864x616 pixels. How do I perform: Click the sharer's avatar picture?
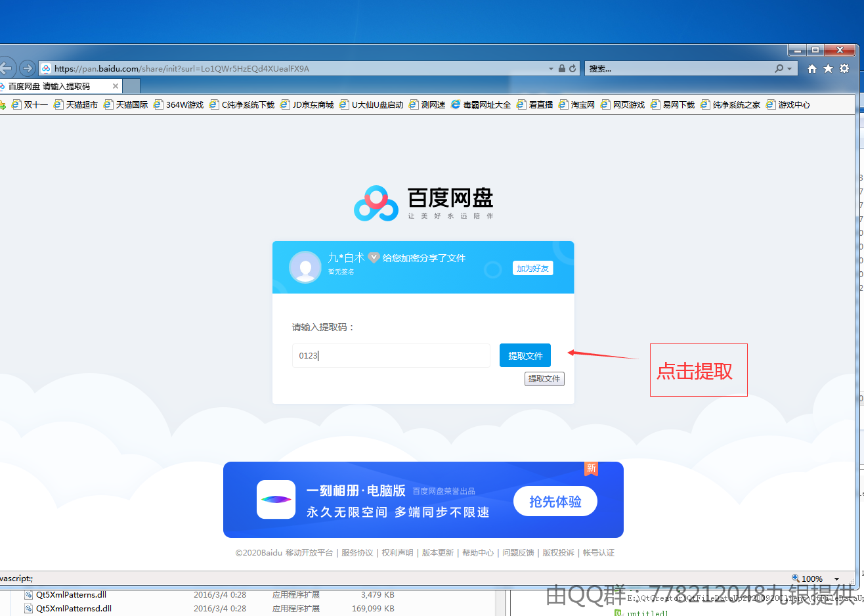click(305, 267)
